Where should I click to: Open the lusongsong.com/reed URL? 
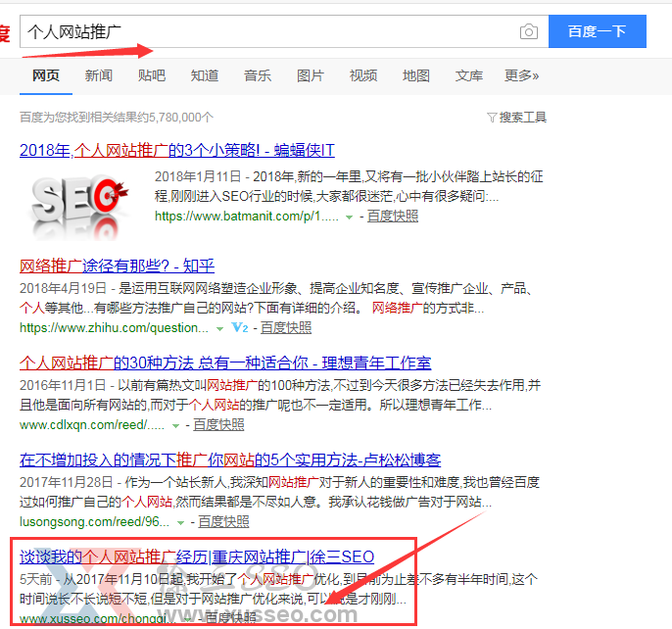[x=94, y=522]
